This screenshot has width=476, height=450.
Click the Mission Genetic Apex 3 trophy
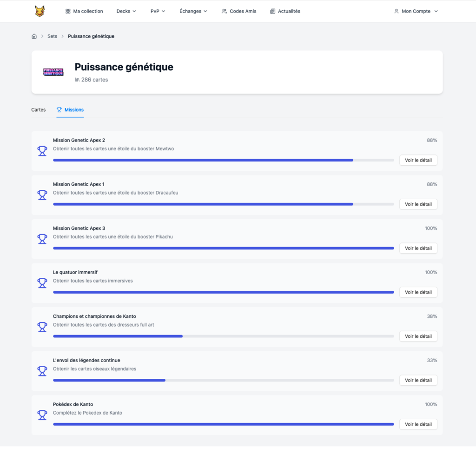(42, 239)
